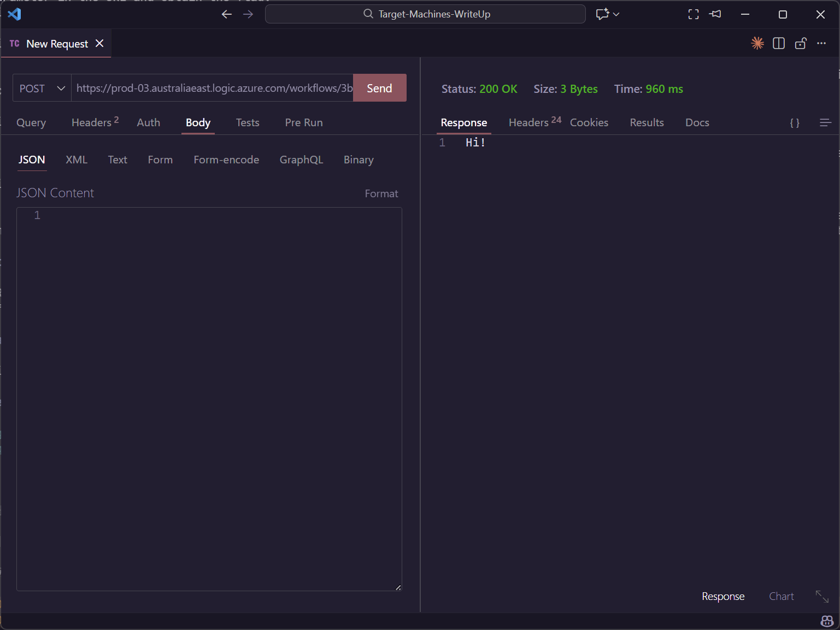The image size is (840, 630).
Task: Select the GraphQL body type tab
Action: tap(301, 160)
